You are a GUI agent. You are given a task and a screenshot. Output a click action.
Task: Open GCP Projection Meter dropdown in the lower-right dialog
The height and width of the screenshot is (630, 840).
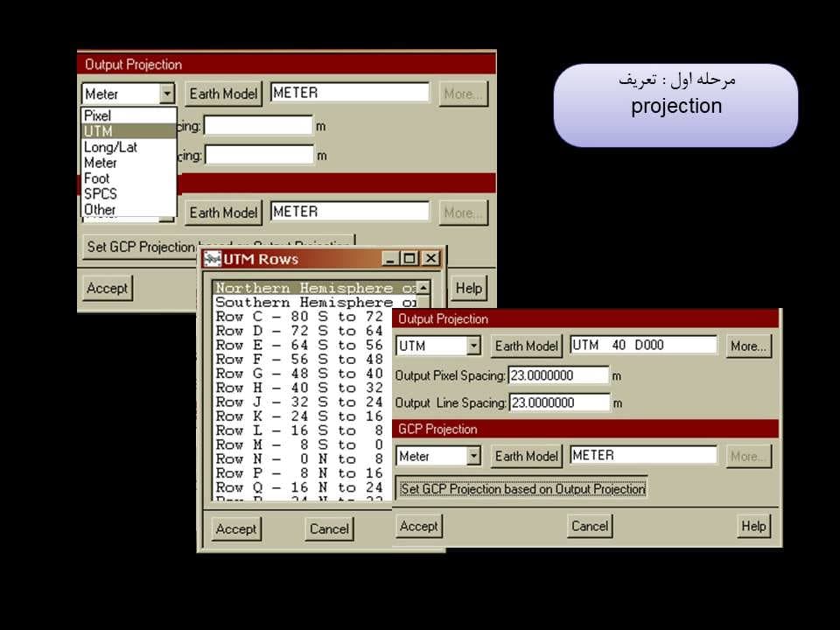pyautogui.click(x=473, y=456)
